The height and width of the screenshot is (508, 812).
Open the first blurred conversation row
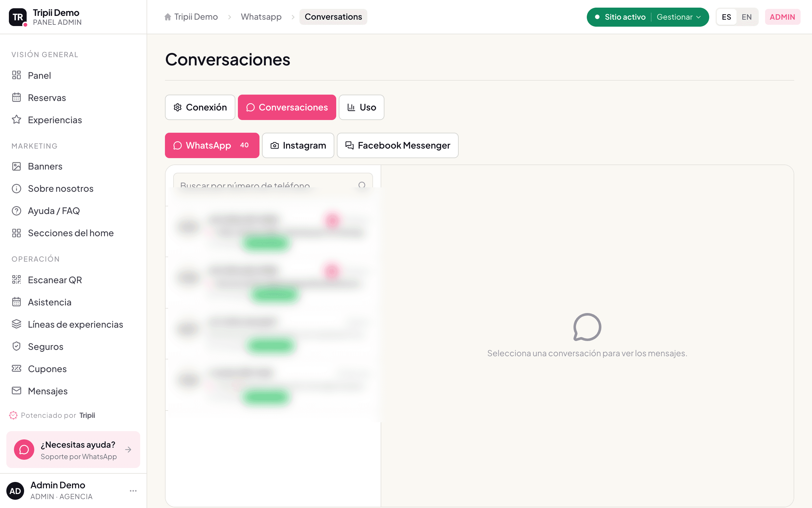(273, 231)
